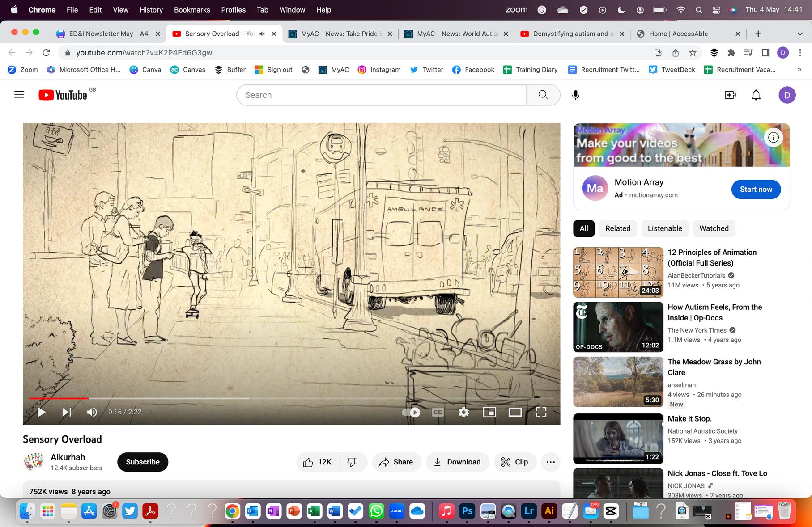Open a new Chrome tab
This screenshot has height=527, width=812.
coord(758,34)
